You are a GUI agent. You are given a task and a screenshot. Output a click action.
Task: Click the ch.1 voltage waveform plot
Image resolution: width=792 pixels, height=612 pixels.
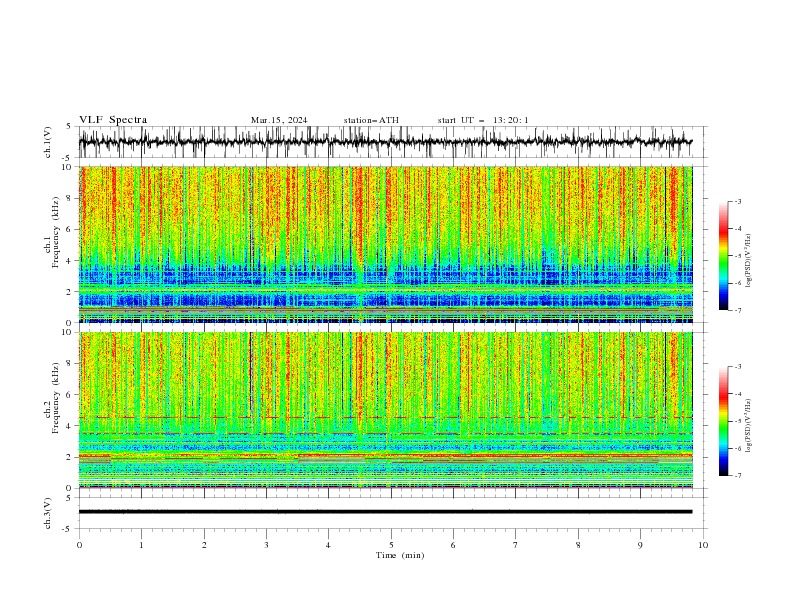tap(393, 142)
